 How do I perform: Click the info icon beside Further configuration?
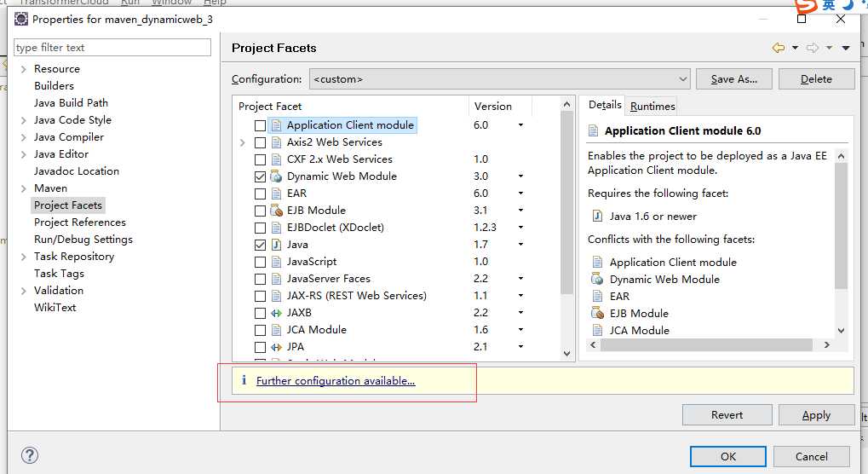pyautogui.click(x=244, y=380)
